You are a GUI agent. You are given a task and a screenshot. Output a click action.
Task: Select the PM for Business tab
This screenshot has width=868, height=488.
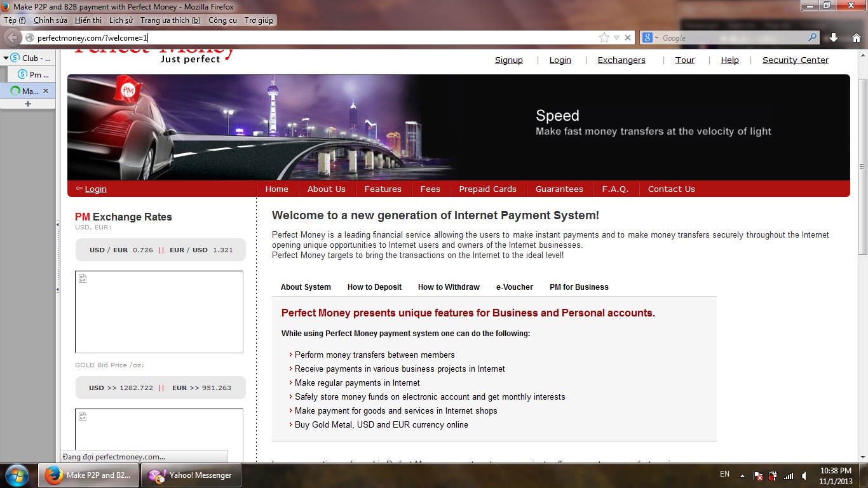click(x=579, y=287)
